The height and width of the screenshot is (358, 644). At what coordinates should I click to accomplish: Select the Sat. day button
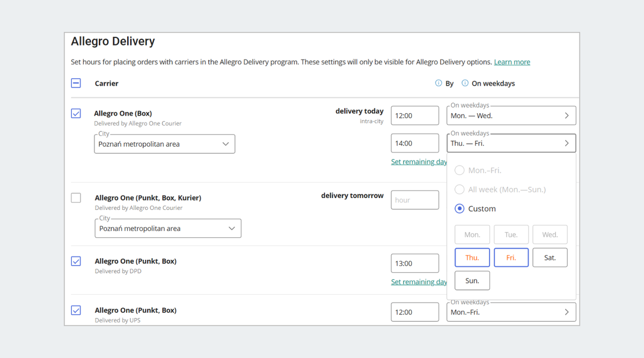550,258
